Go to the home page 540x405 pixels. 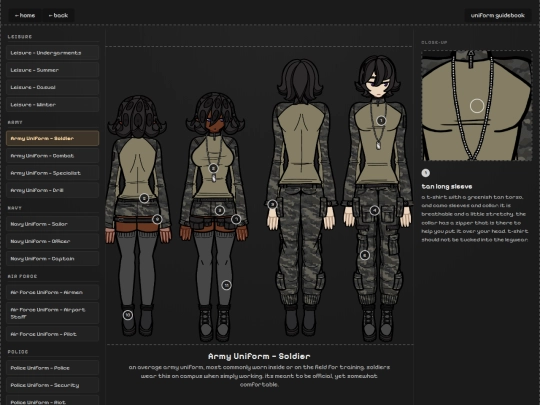[x=25, y=15]
